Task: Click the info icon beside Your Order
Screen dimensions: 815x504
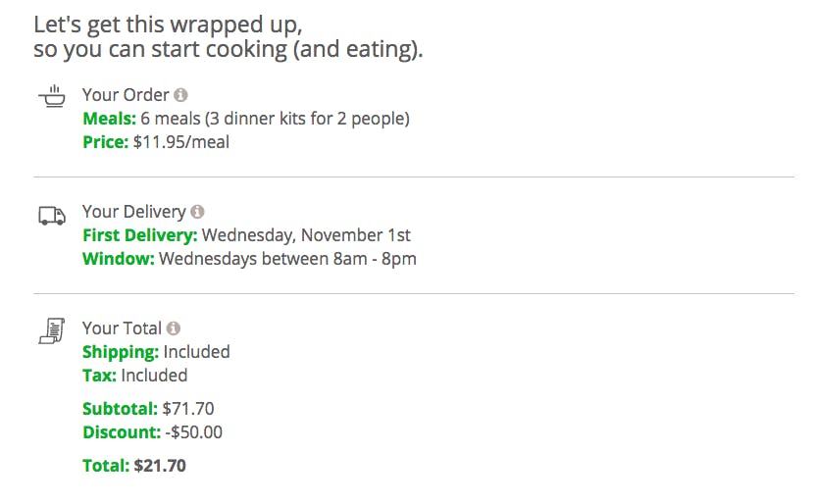Action: [180, 95]
